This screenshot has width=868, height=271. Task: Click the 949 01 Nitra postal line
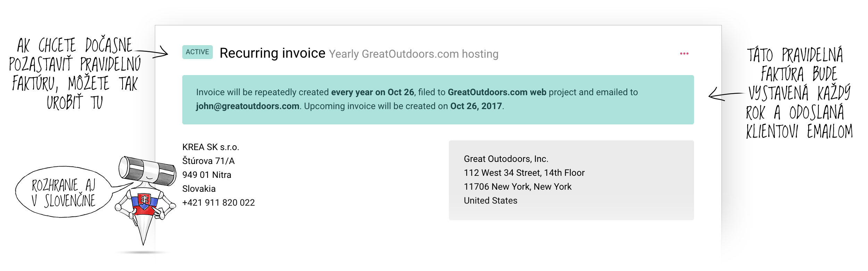click(x=207, y=175)
